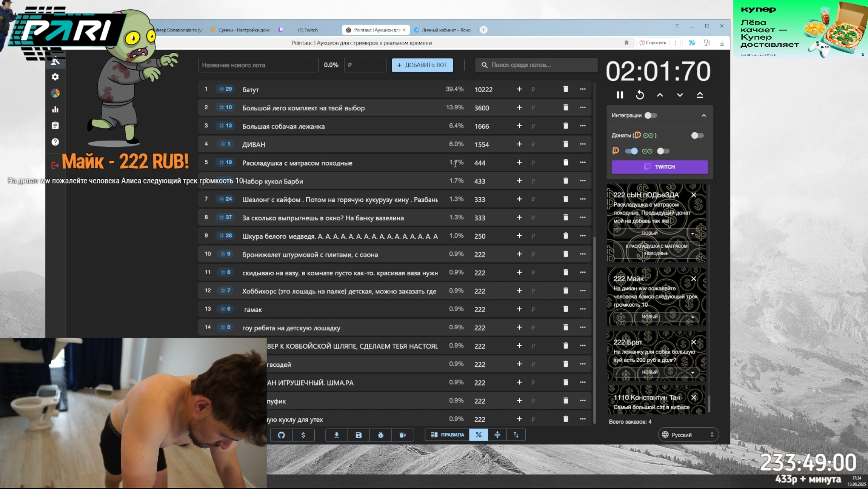Open the statistics bar chart page
Viewport: 868px width, 489px height.
tap(55, 109)
